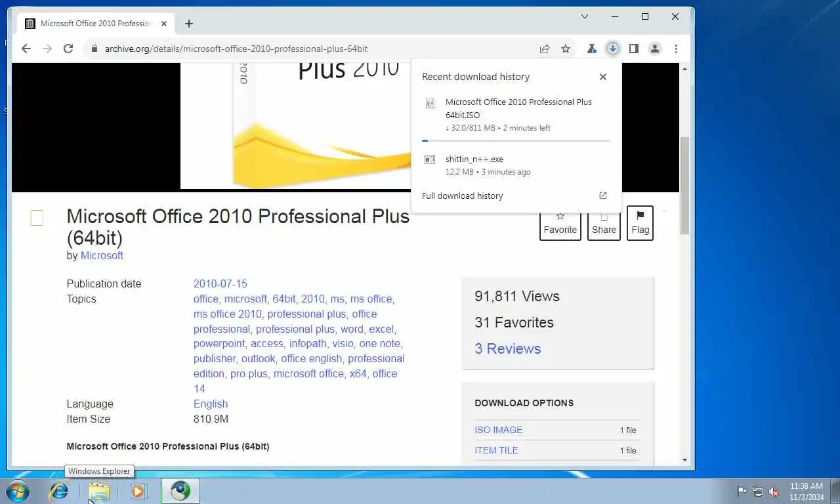Click the exe file icon in downloads
The width and height of the screenshot is (840, 504).
tap(430, 159)
